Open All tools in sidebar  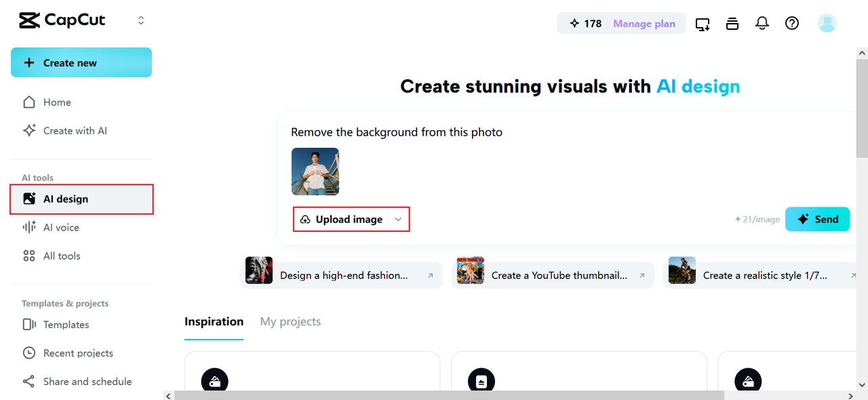[x=61, y=256]
